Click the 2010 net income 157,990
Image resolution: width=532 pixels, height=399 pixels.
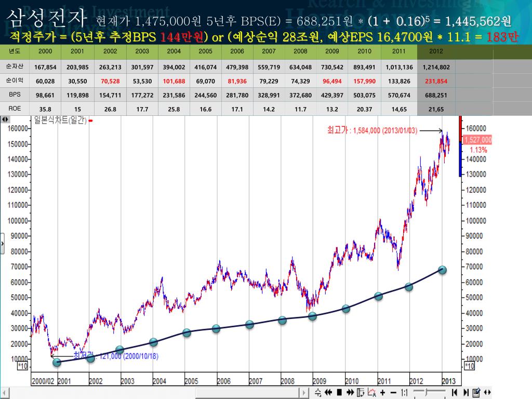(x=364, y=81)
